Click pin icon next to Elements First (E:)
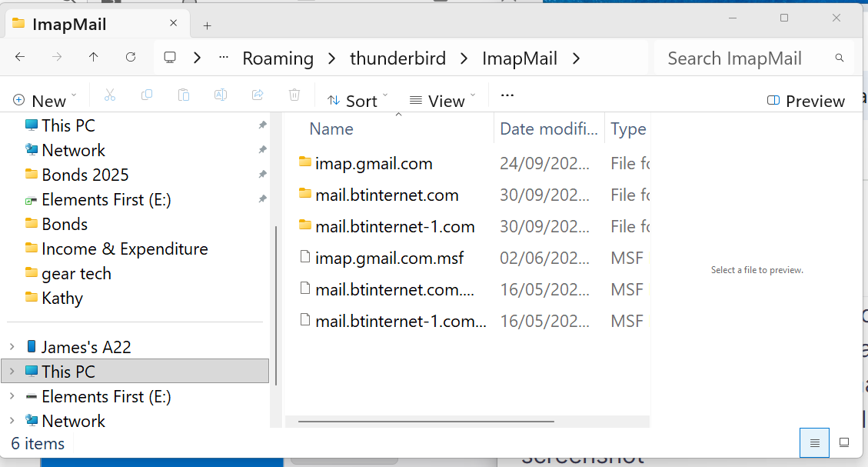The image size is (868, 467). pyautogui.click(x=262, y=198)
